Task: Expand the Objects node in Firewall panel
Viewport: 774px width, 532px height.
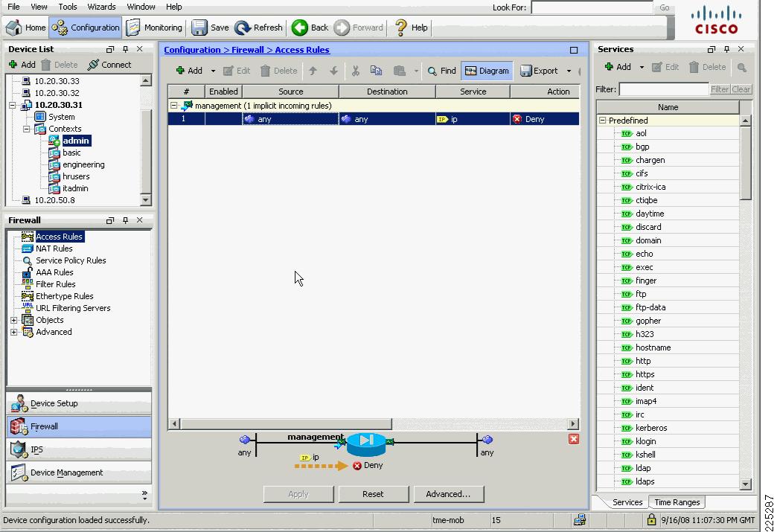Action: [x=14, y=320]
